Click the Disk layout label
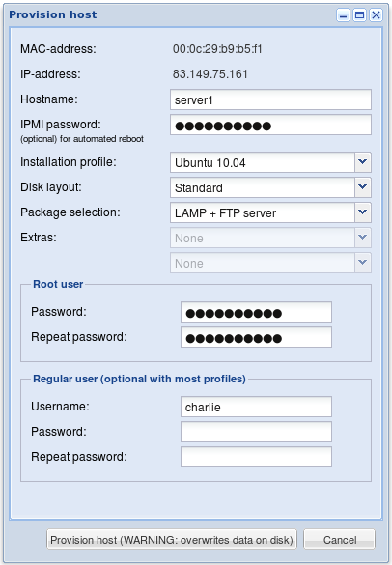392x565 pixels. (51, 187)
